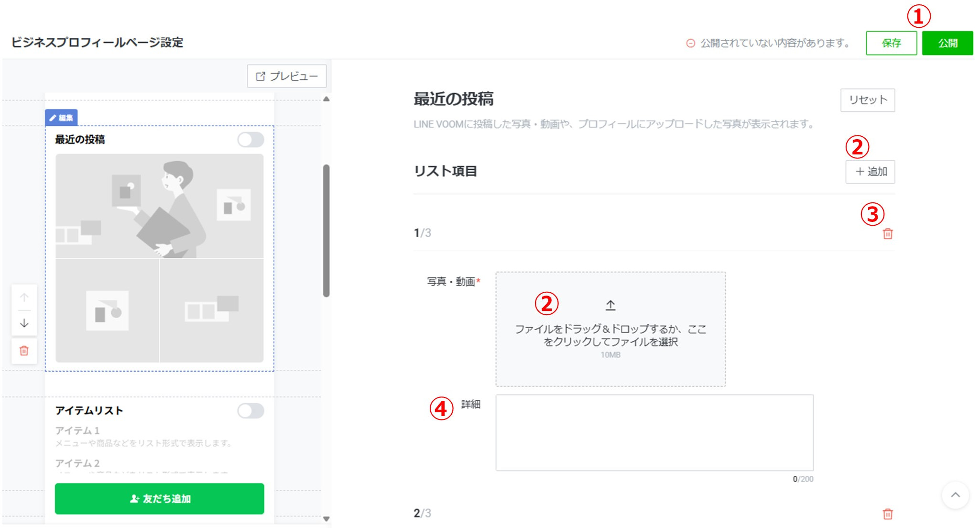Delete list item 1 via trash icon
Viewport: 980px width, 528px height.
[x=887, y=234]
